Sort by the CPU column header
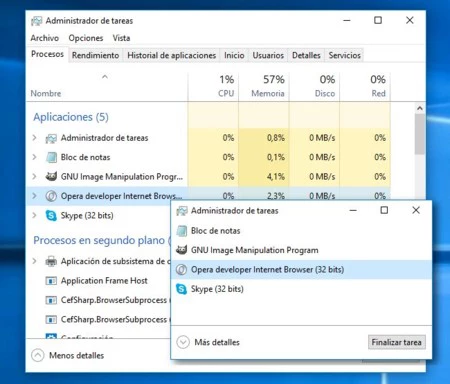 pyautogui.click(x=213, y=87)
